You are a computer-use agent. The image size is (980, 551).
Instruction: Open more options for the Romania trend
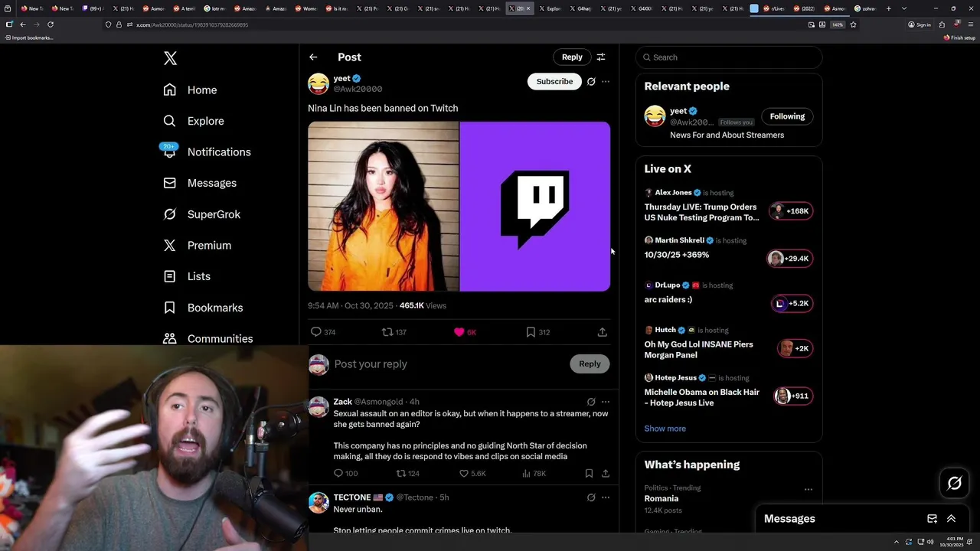(808, 489)
